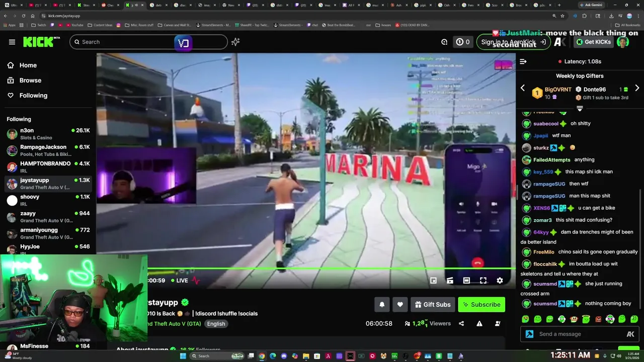
Task: Open zaayy channel in sidebar
Action: click(x=48, y=217)
